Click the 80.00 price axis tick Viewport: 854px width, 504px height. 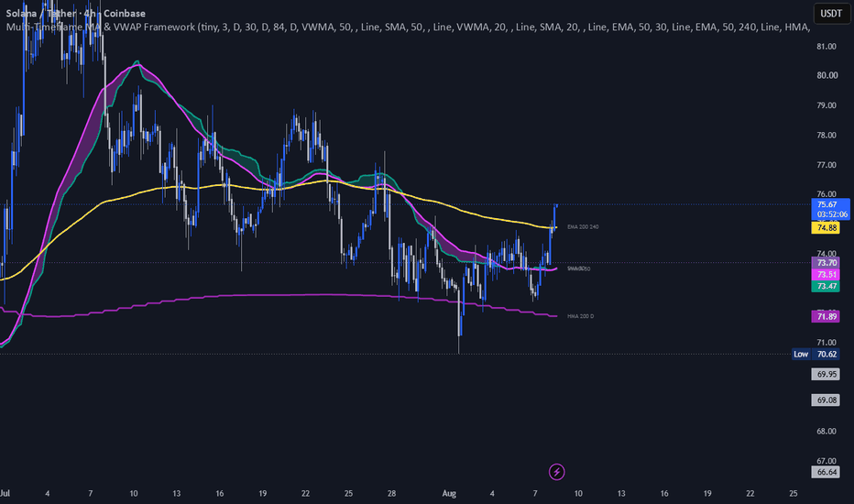(x=827, y=76)
